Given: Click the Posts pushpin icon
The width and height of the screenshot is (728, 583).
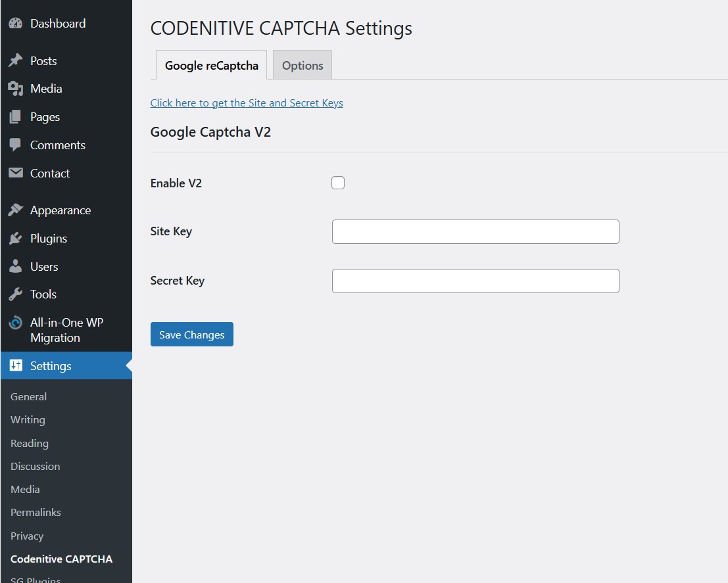Looking at the screenshot, I should [15, 60].
